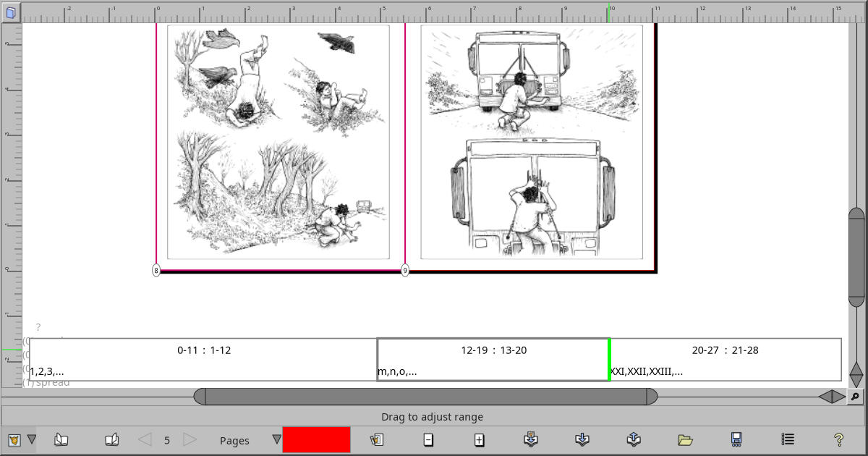Click the magnifier icon at bottom right
The height and width of the screenshot is (456, 868).
click(x=856, y=397)
